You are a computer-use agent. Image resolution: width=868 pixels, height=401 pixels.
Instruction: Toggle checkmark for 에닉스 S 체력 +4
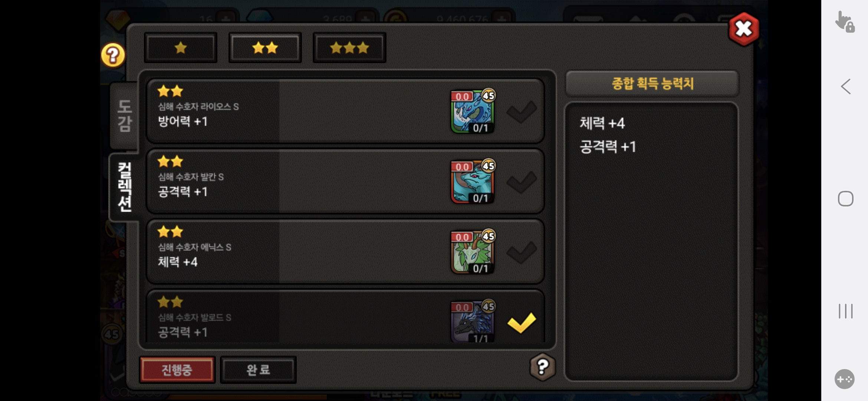[521, 252]
